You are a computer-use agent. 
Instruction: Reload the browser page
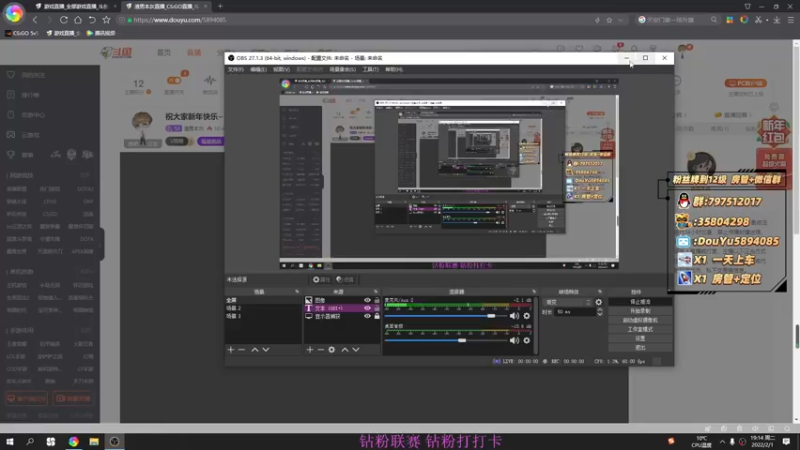(x=64, y=20)
